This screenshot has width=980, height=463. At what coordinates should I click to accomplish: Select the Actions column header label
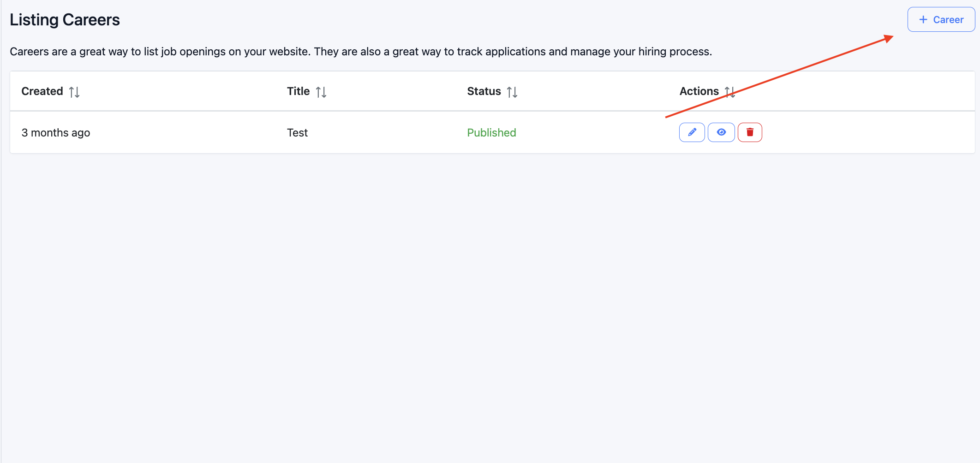[x=699, y=91]
